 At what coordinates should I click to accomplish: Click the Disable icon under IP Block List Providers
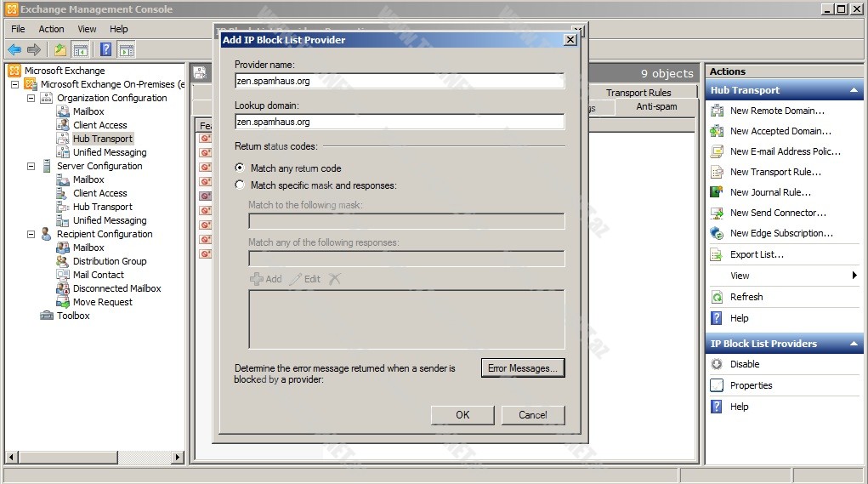click(x=717, y=364)
